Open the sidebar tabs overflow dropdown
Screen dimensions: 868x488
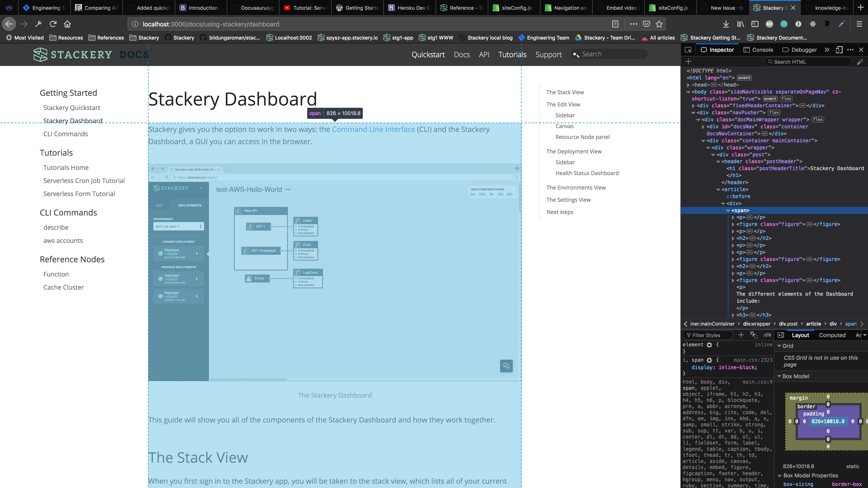click(865, 335)
